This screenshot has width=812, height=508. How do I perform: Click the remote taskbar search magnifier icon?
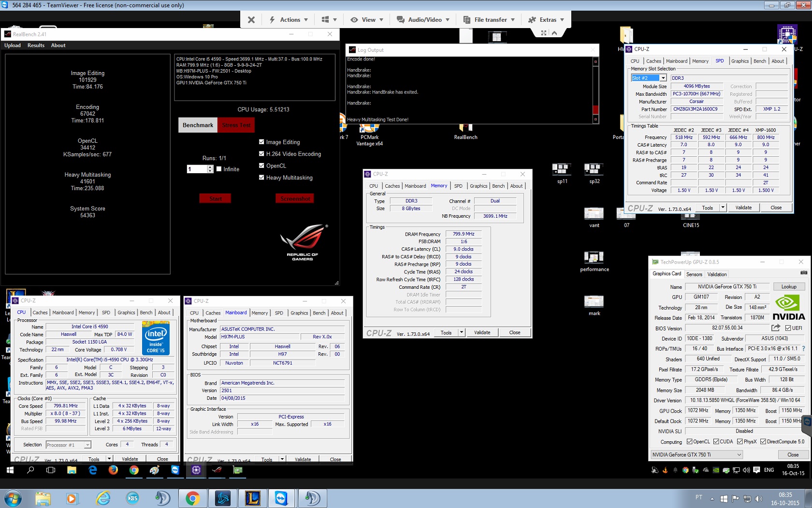click(x=30, y=470)
